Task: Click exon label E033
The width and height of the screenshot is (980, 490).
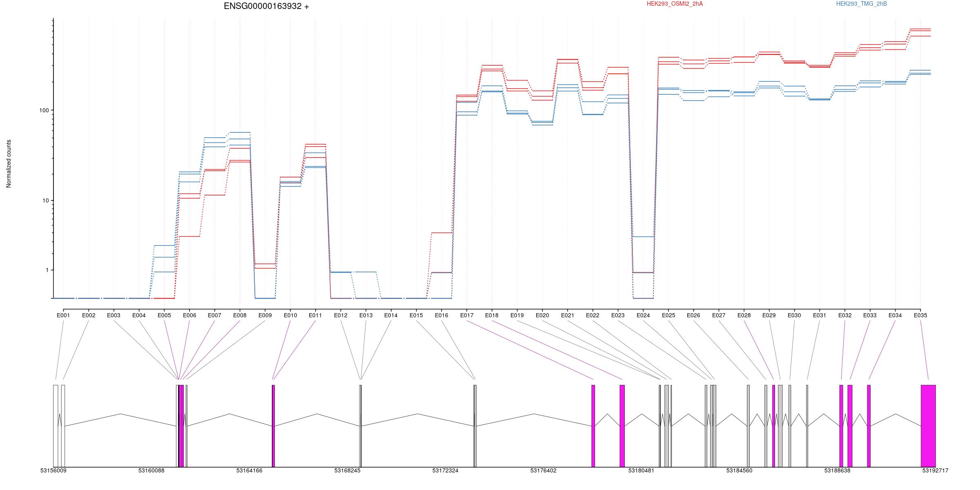Action: (x=870, y=315)
